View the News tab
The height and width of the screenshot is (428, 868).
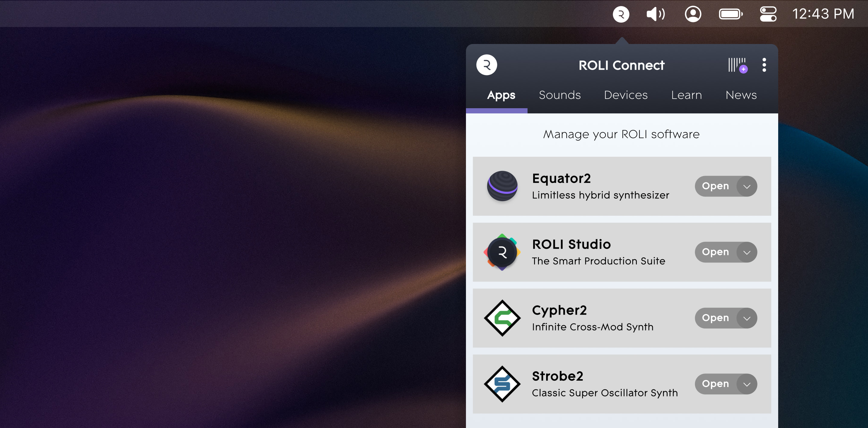[741, 95]
